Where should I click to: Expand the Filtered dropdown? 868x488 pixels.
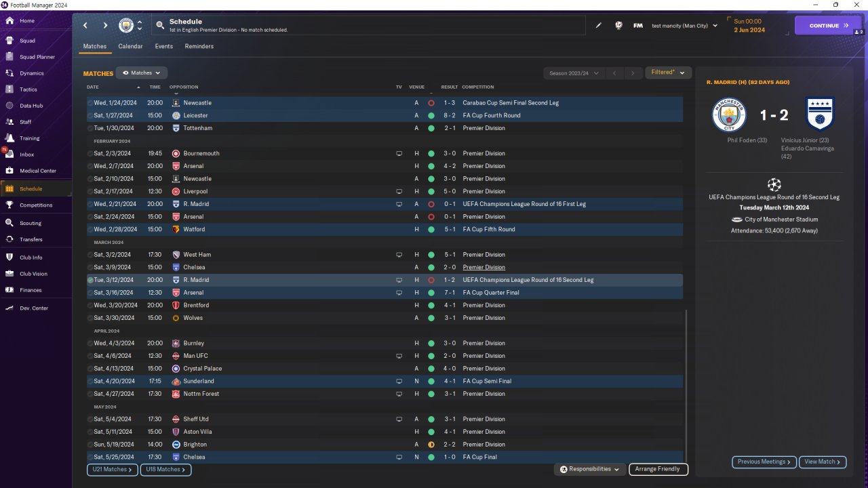[668, 73]
